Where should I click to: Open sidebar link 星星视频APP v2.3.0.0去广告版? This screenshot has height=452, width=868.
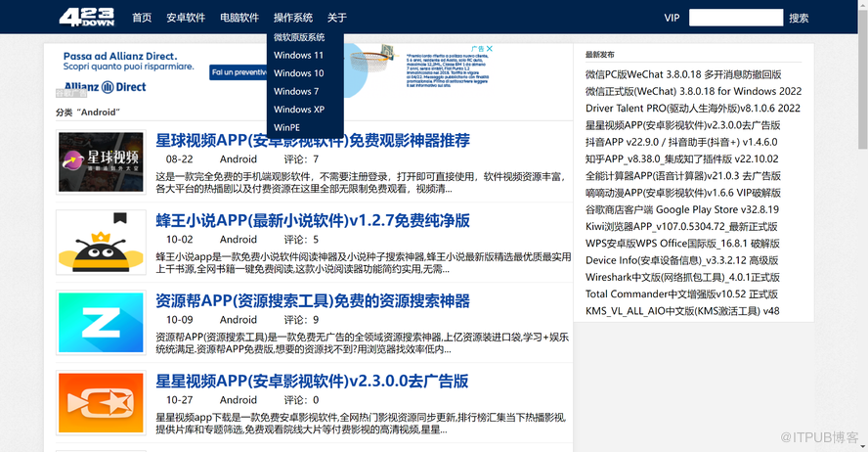point(682,125)
